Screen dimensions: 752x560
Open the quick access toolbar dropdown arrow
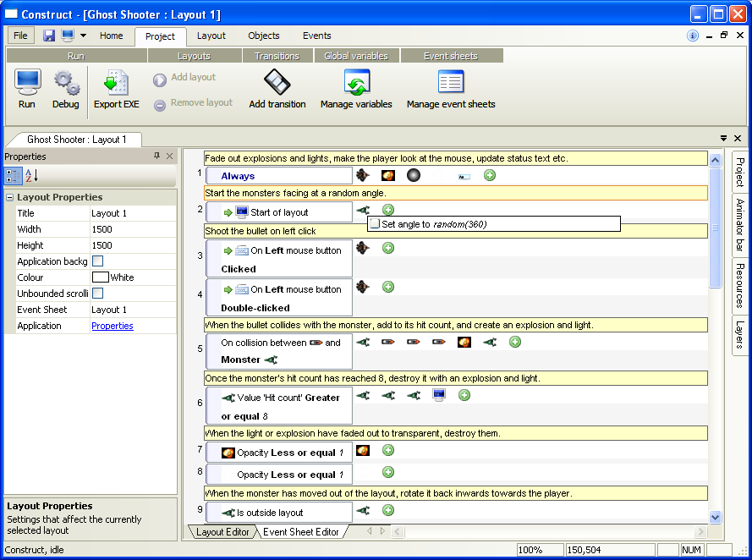click(x=83, y=36)
